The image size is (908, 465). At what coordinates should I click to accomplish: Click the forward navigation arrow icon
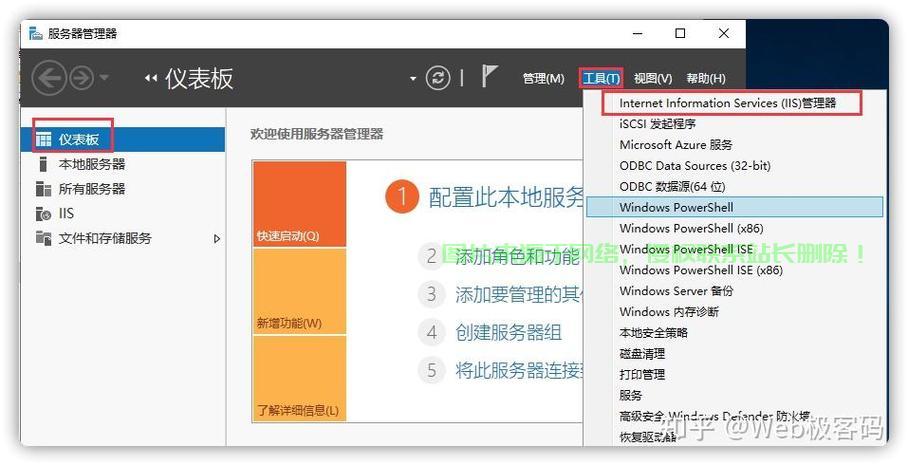click(80, 78)
